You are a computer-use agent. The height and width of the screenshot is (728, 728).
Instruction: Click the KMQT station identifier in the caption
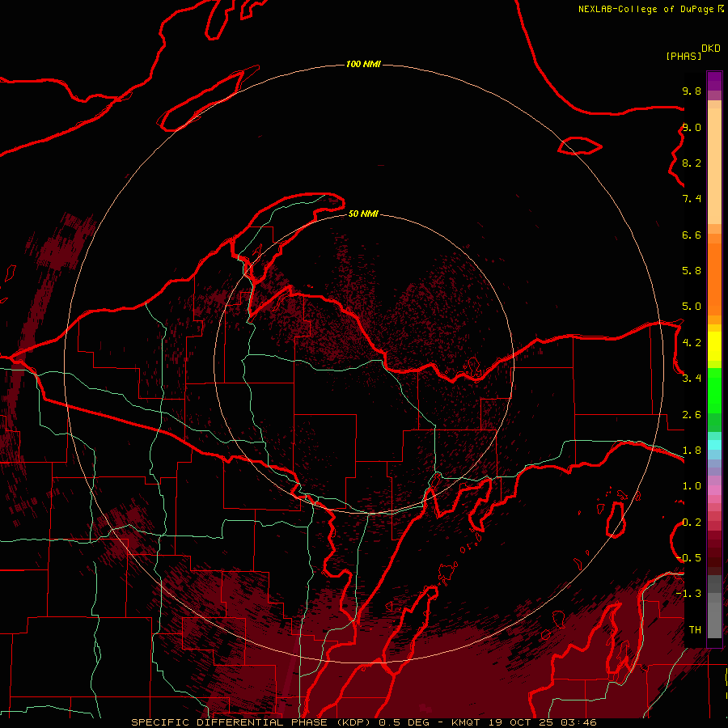(466, 722)
